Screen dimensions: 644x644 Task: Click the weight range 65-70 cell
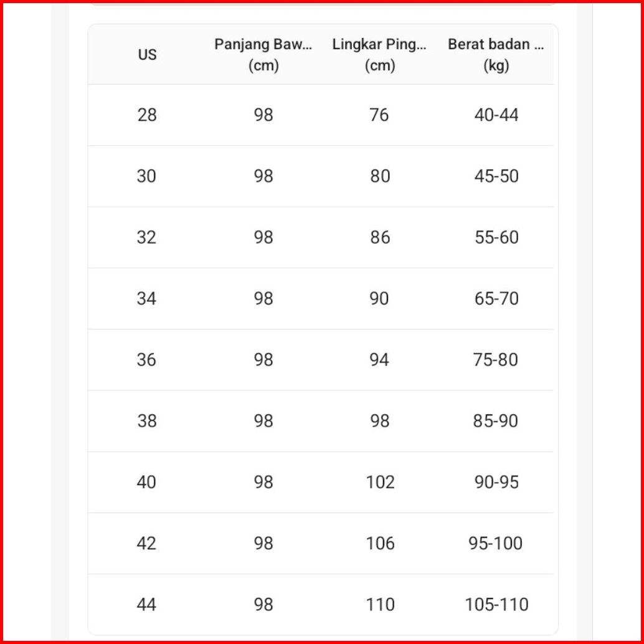point(496,299)
